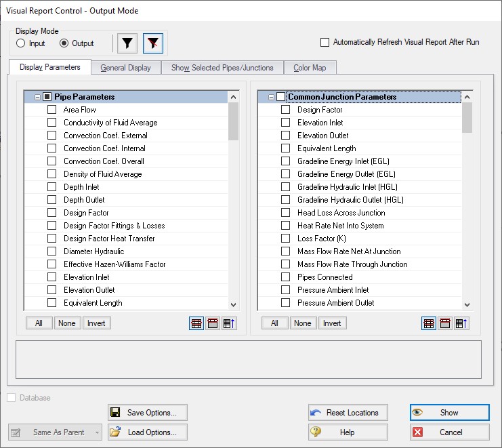This screenshot has height=448, width=502.
Task: Switch to the Color Map tab
Action: [310, 68]
